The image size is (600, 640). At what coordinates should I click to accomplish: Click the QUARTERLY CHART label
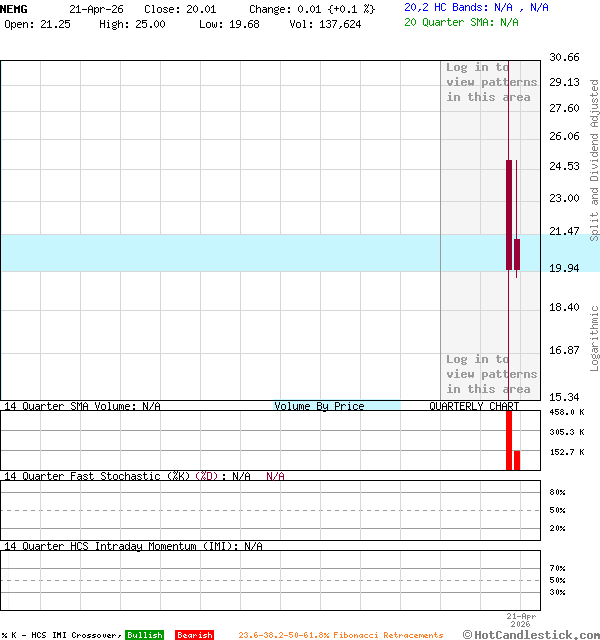click(474, 406)
